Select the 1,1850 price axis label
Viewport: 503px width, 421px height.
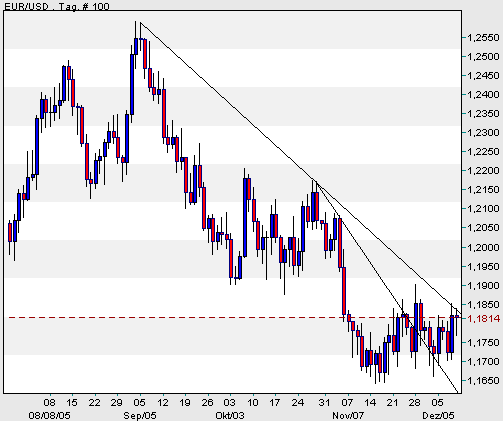point(483,305)
